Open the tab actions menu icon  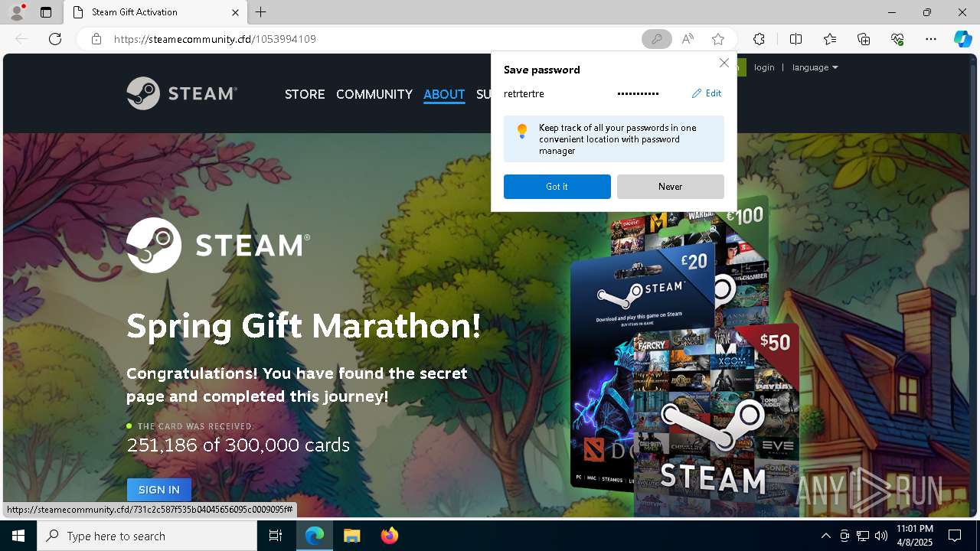pyautogui.click(x=46, y=12)
